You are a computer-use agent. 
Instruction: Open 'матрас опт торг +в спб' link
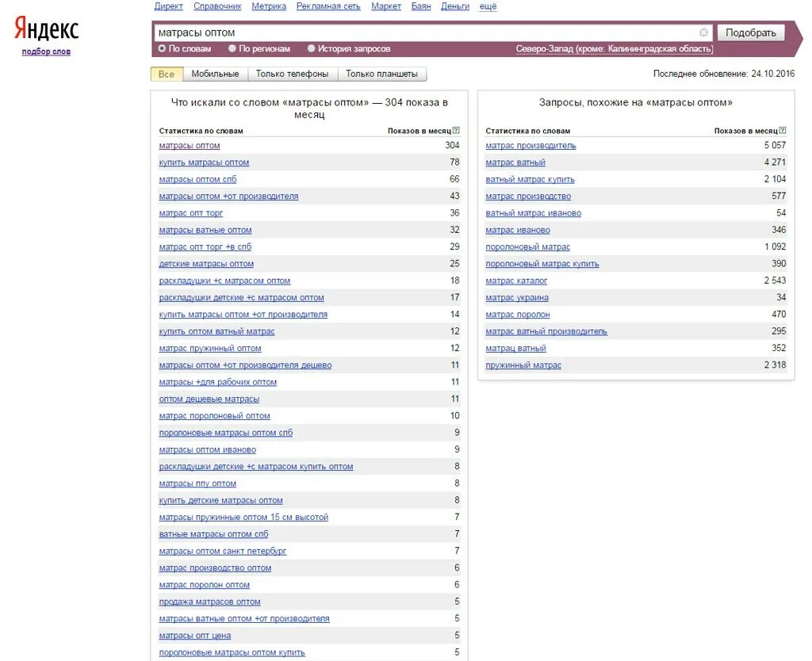[205, 247]
